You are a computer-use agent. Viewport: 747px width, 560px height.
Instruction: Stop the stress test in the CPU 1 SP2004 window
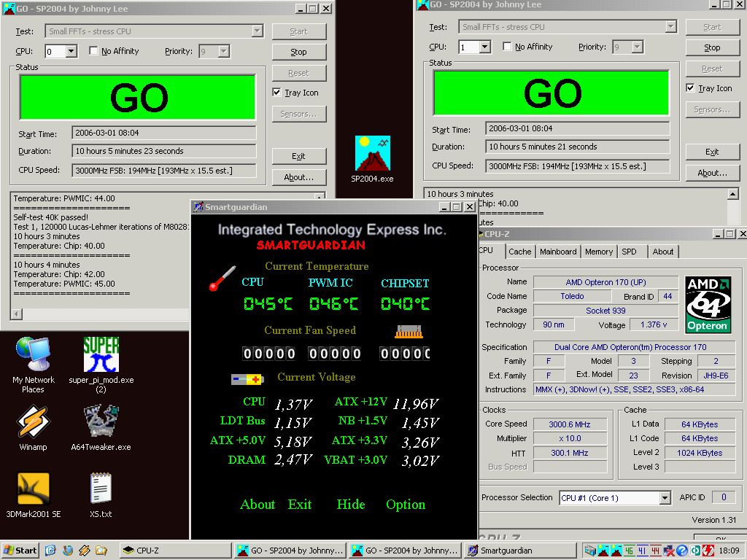click(x=712, y=47)
